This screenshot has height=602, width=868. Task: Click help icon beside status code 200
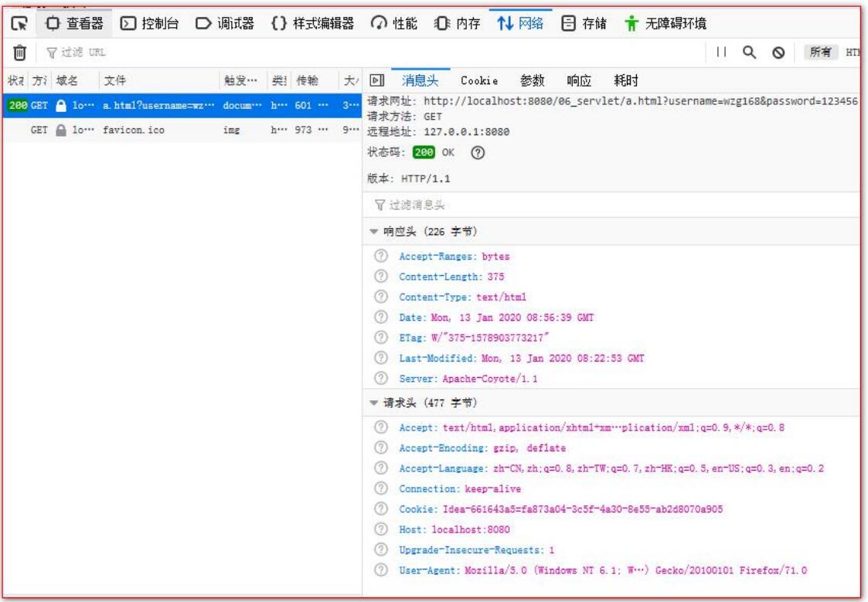(x=478, y=153)
